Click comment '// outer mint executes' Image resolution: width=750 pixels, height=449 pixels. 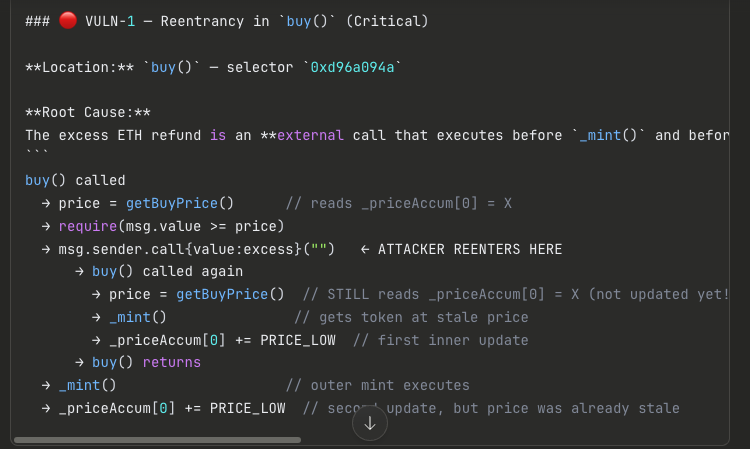tap(378, 385)
